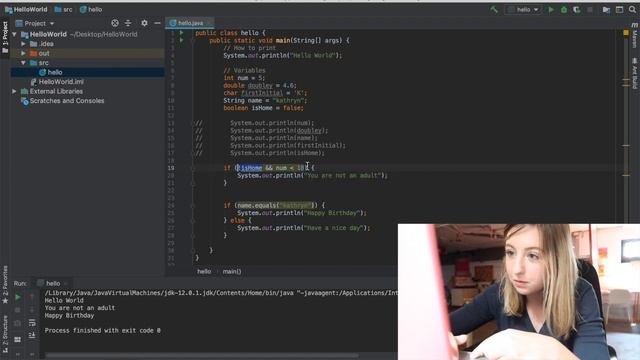Click 'Happy Birthday' console output line
Image resolution: width=640 pixels, height=360 pixels.
[x=69, y=316]
